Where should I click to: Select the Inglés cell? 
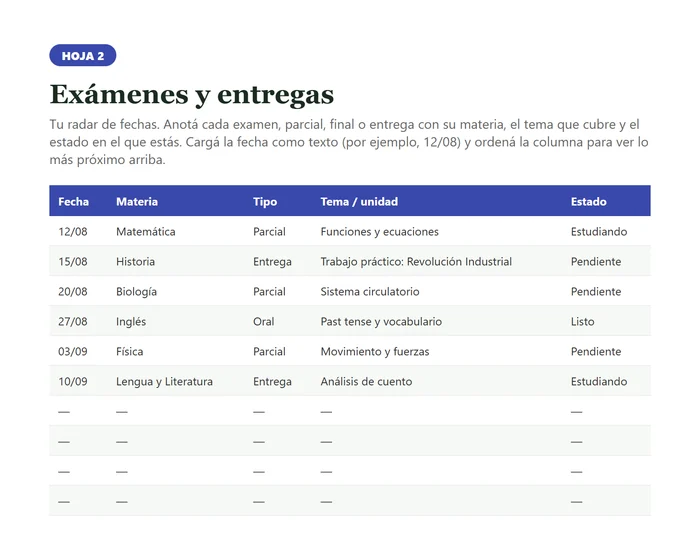click(131, 322)
